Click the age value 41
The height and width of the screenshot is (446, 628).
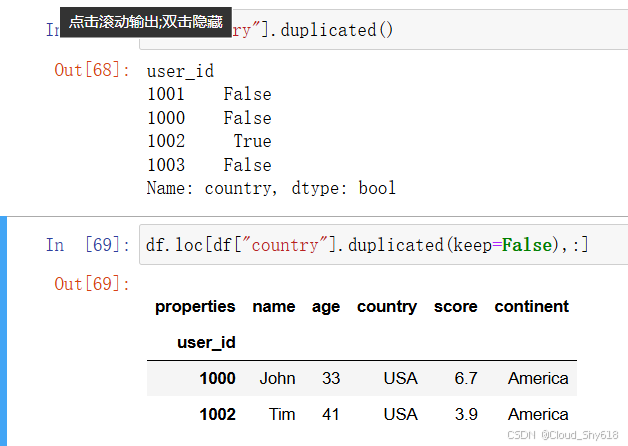click(x=331, y=414)
